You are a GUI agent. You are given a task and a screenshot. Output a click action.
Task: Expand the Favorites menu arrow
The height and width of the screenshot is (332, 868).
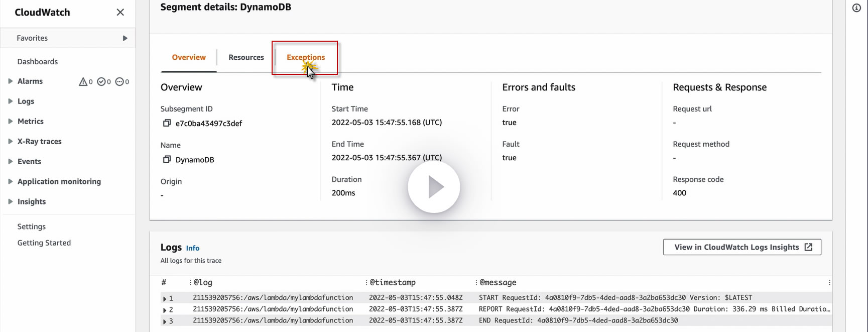125,38
